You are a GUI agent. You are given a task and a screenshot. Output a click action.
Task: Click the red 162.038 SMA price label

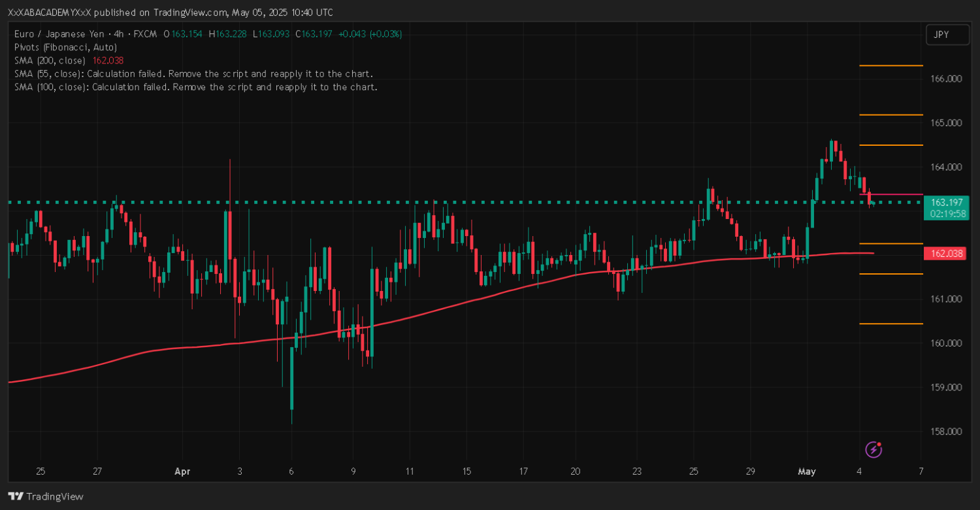[946, 253]
